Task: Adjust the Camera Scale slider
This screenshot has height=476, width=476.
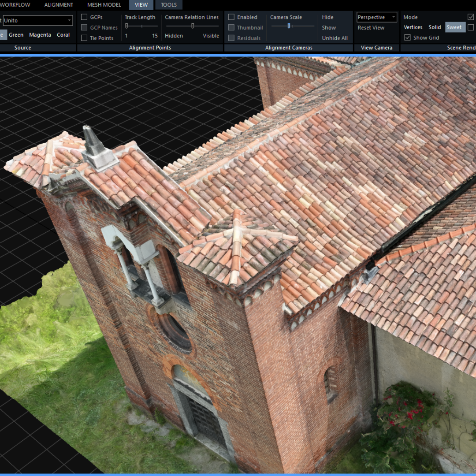Action: point(289,26)
